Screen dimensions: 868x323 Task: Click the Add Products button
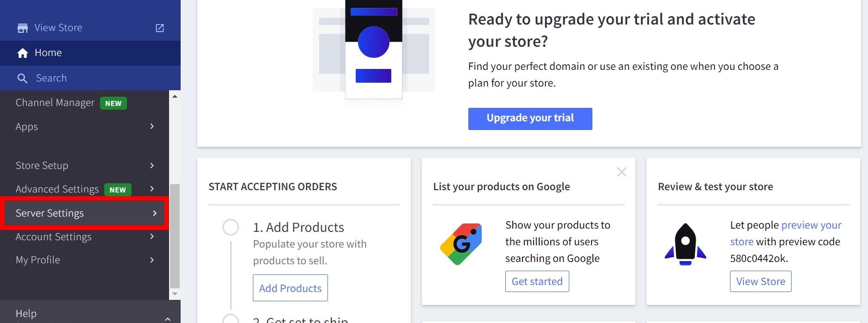point(290,288)
